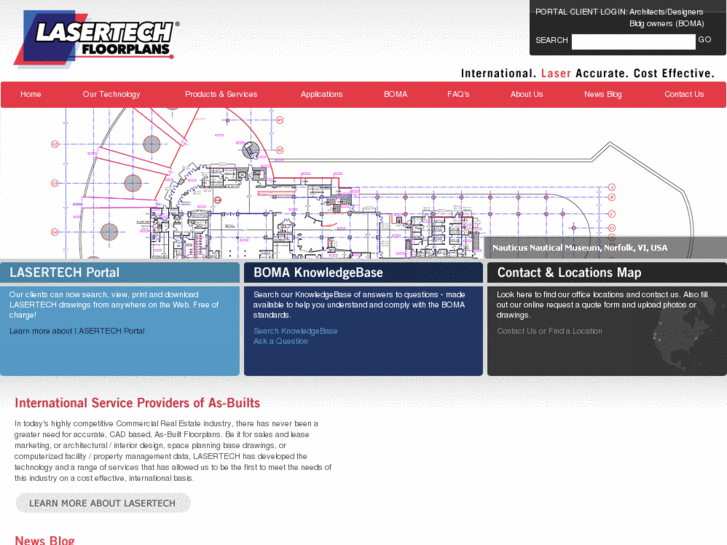Click the LEARN MORE ABOUT LASERTECH button
The height and width of the screenshot is (545, 727).
102,503
